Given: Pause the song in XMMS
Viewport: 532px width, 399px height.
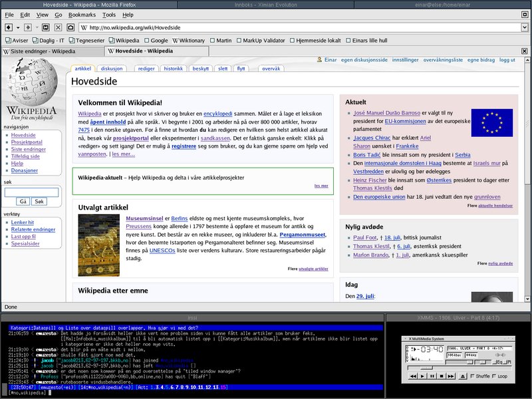Looking at the screenshot, I should [x=432, y=376].
